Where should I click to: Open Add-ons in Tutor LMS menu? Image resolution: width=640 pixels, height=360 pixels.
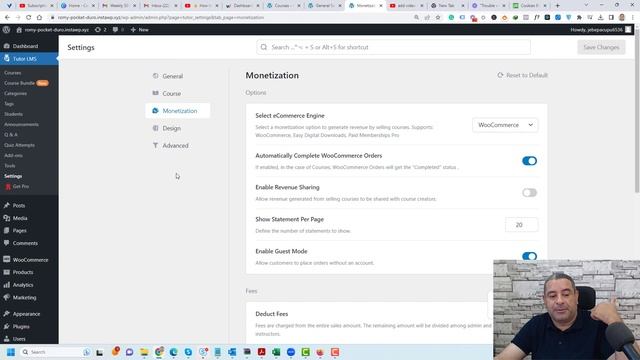pos(13,156)
